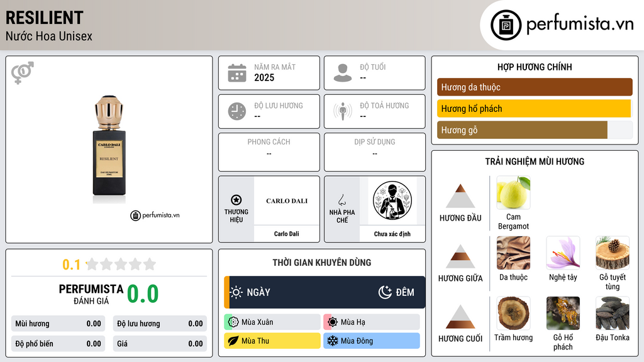This screenshot has height=362, width=644.
Task: Click the Hương đầu pyramid icon
Action: (x=460, y=196)
